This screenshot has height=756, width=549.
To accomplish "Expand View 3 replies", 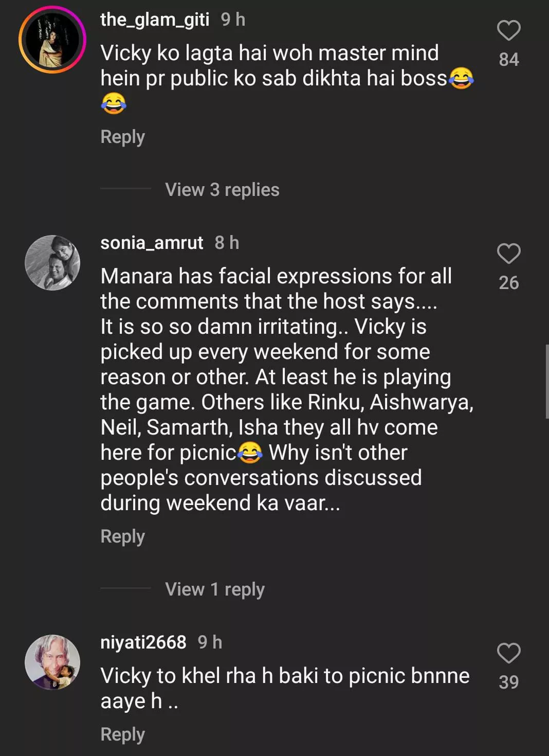I will 222,190.
